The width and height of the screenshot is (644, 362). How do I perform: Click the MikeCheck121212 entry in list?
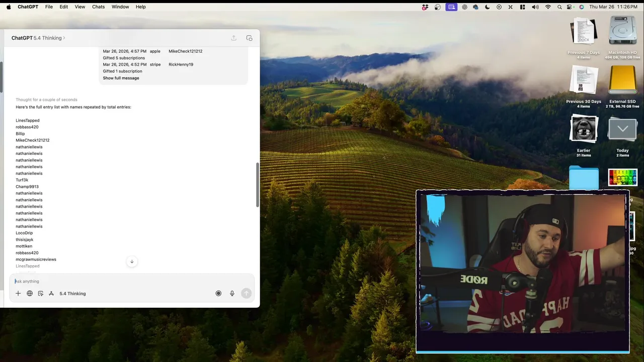coord(32,140)
